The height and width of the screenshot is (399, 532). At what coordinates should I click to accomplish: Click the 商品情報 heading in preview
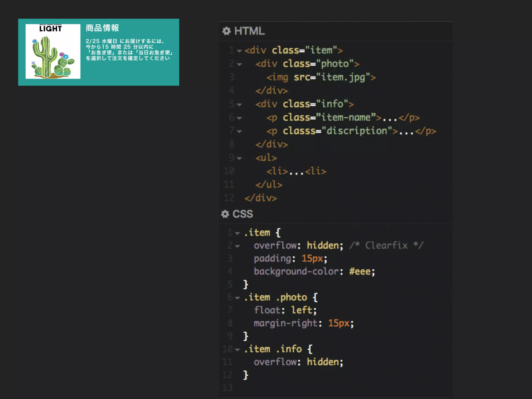[102, 28]
